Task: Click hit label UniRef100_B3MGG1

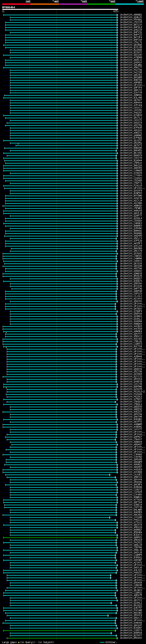Action: (x=131, y=557)
